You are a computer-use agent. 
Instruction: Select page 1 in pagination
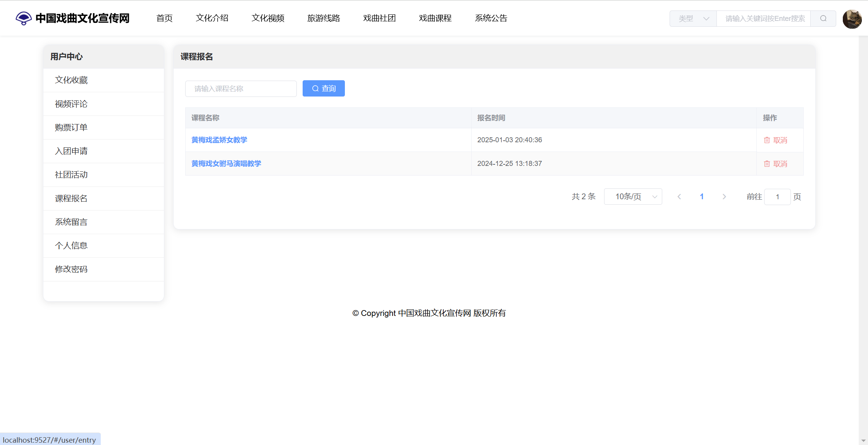pyautogui.click(x=702, y=197)
